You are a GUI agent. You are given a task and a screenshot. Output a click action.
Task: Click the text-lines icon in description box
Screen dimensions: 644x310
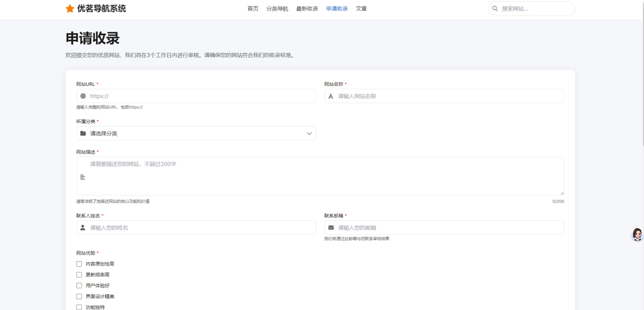pyautogui.click(x=83, y=177)
